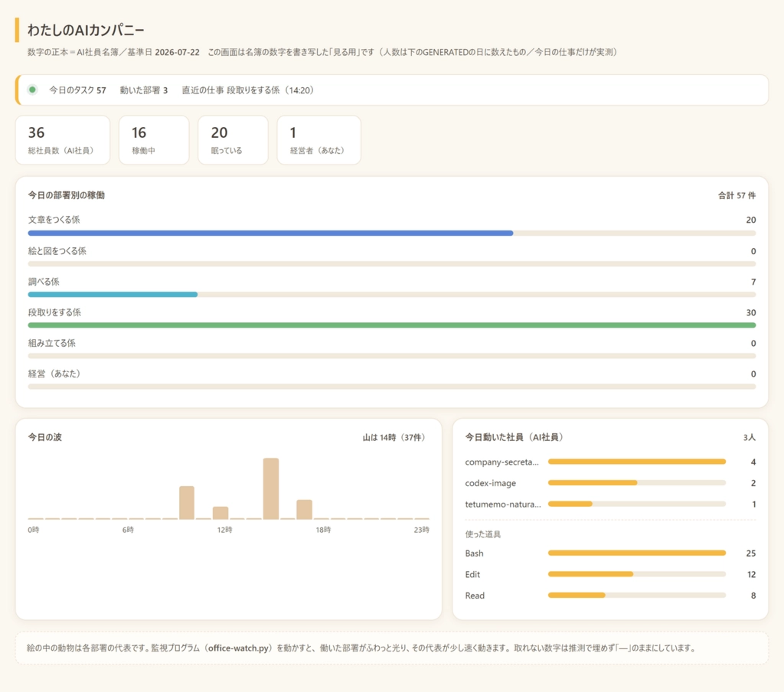Select the tetumemo-natura... employee entry
The image size is (784, 692).
[x=610, y=504]
